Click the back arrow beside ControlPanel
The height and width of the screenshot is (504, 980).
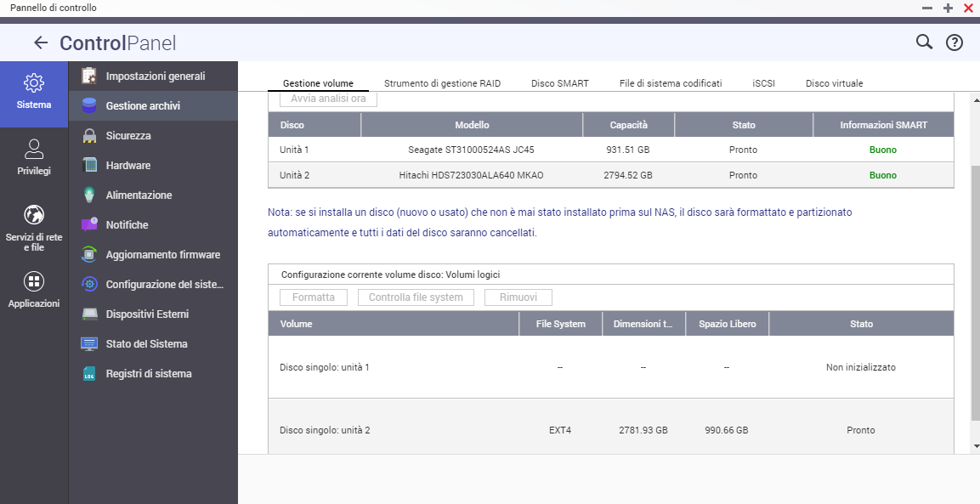pyautogui.click(x=41, y=43)
